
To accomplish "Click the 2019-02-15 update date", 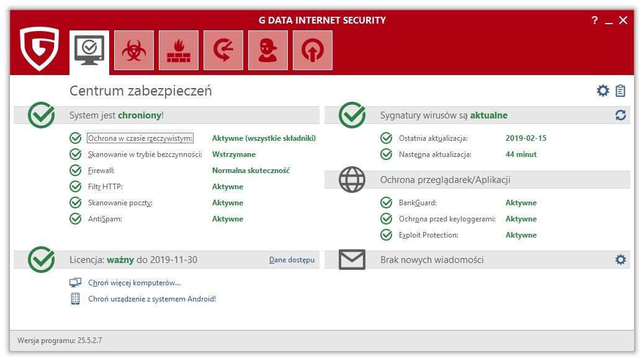I will (x=525, y=138).
